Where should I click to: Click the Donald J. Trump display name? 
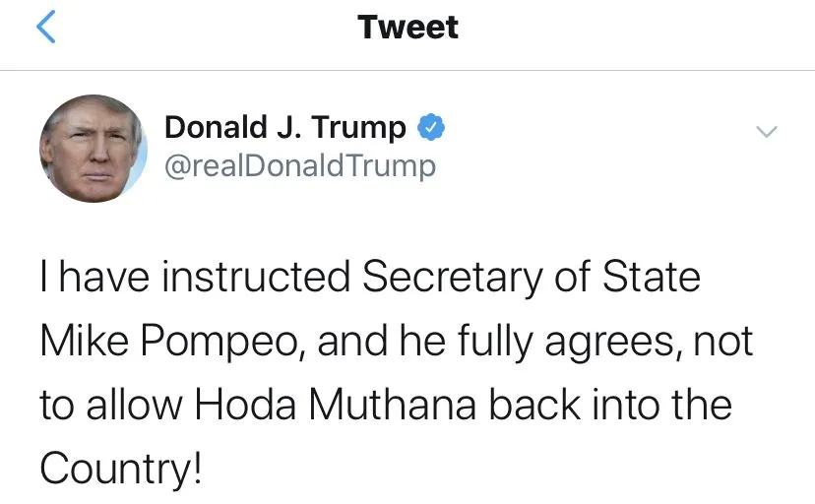pos(284,127)
